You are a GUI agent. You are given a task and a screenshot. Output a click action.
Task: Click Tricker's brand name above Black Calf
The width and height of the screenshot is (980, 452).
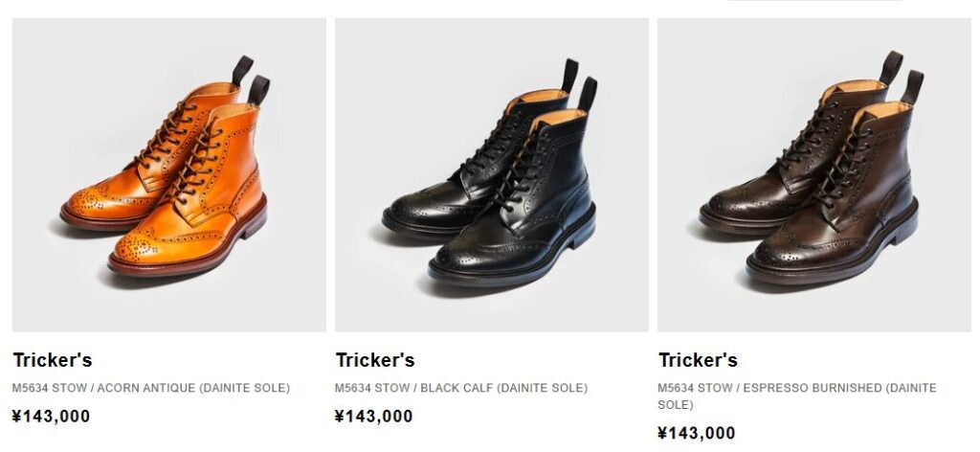tap(375, 361)
